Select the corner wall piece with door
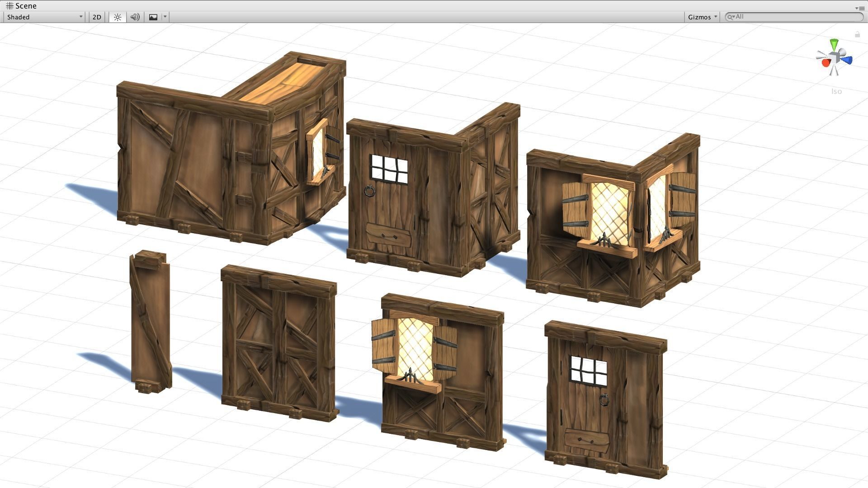The image size is (868, 488). coord(433,190)
